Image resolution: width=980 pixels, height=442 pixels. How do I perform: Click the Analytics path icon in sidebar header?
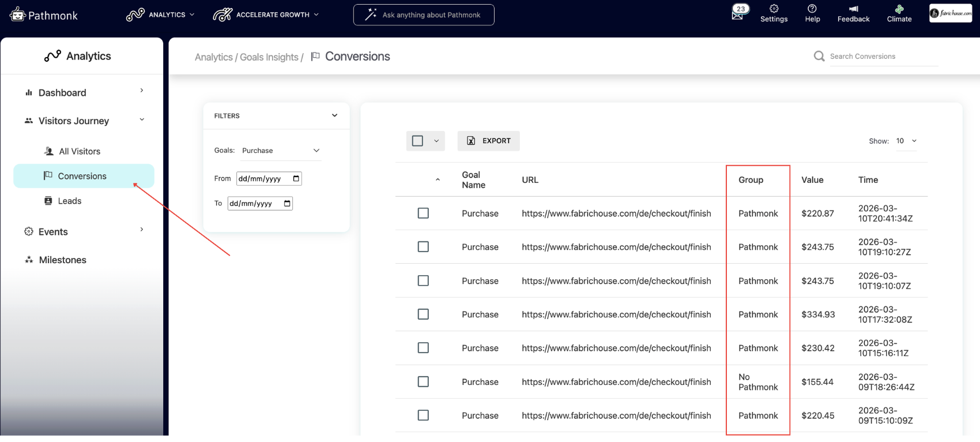tap(52, 56)
